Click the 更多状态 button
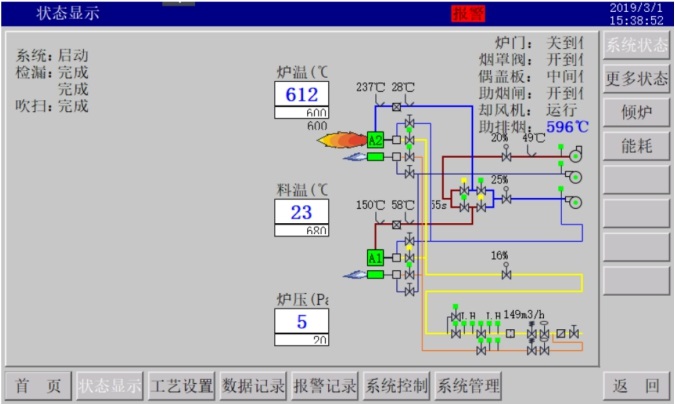Viewport: 675px width, 404px height. point(637,78)
